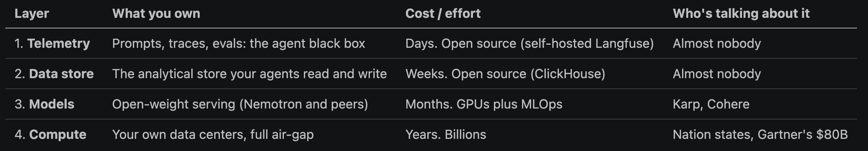Click the Open-weight serving Nemotron cell
868x151 pixels.
[240, 104]
